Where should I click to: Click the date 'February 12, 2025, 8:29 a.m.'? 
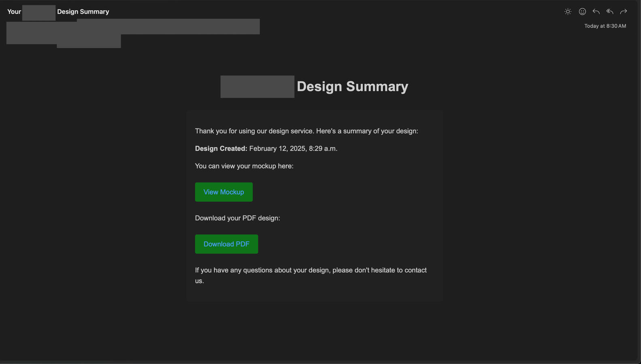[293, 148]
